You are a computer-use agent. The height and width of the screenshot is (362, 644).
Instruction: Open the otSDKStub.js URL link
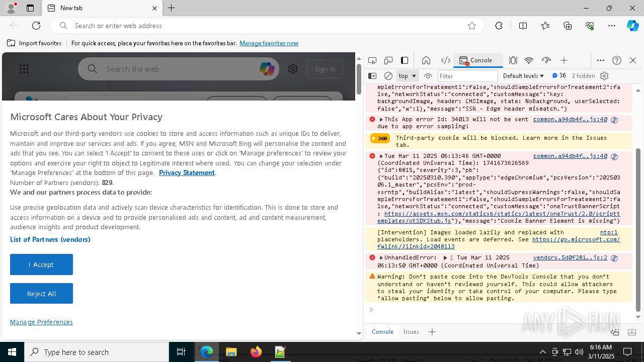tap(499, 217)
